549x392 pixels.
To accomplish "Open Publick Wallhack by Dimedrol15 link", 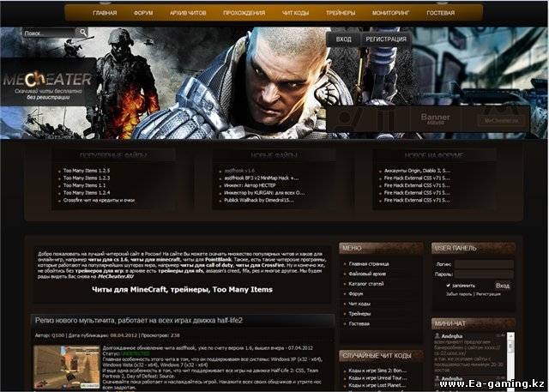I will [x=259, y=201].
